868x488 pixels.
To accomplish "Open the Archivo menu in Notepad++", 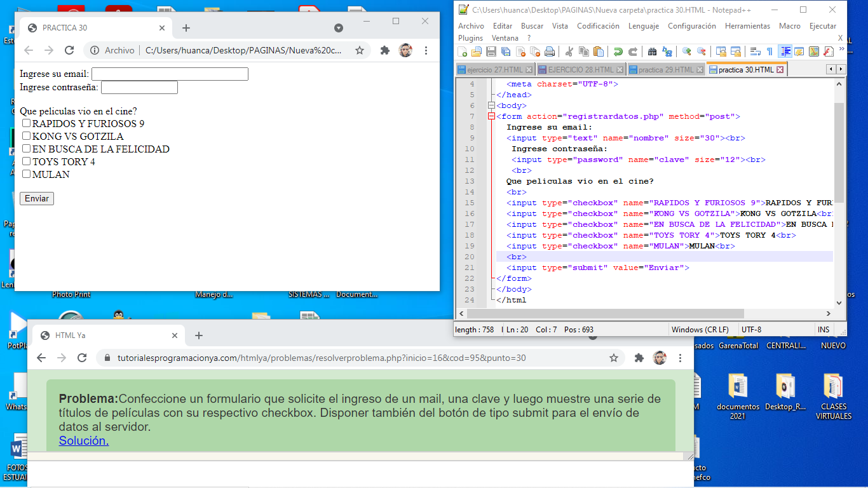I will point(471,26).
